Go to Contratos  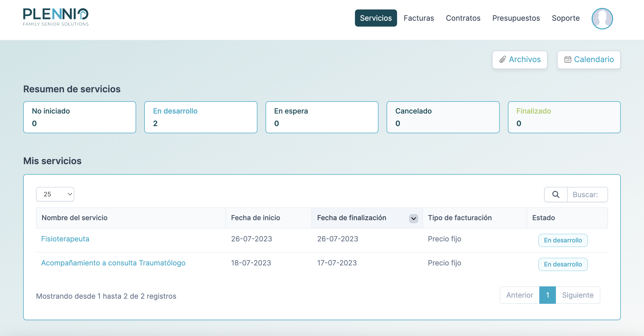[x=463, y=18]
